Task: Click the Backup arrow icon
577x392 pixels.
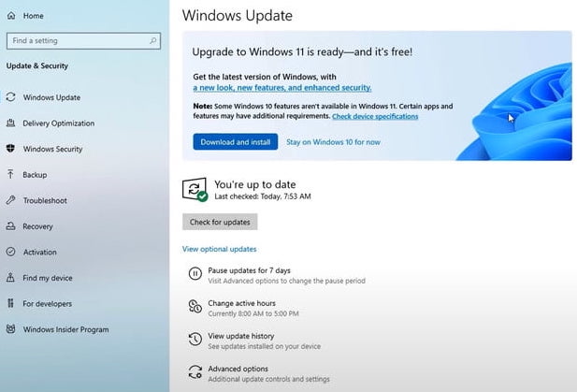Action: [x=11, y=175]
